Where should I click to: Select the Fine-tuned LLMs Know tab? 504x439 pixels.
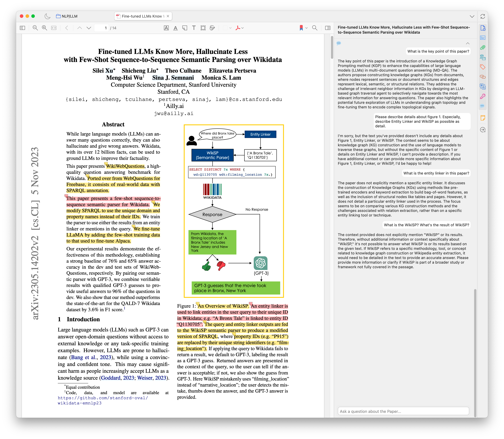click(141, 16)
